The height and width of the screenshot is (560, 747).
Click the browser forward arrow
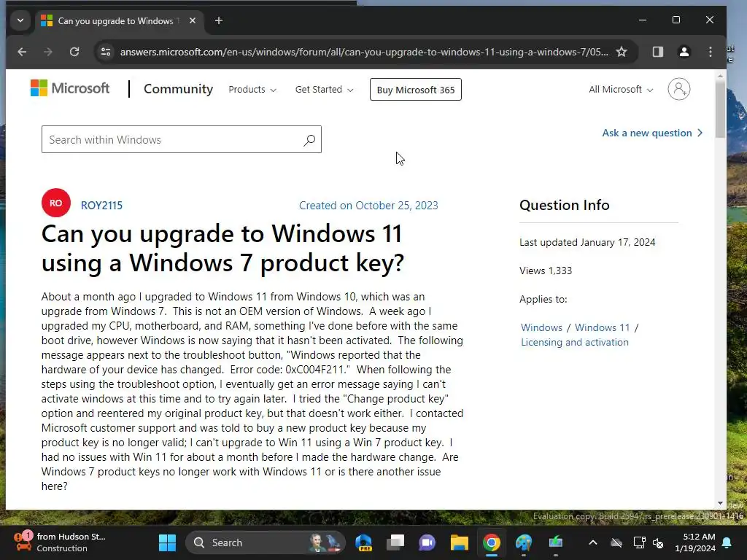[x=48, y=52]
